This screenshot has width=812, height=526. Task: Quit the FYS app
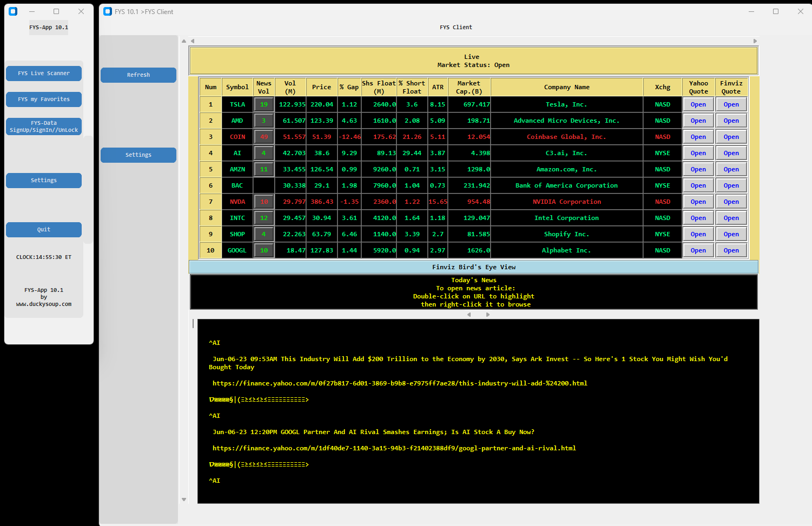point(44,230)
